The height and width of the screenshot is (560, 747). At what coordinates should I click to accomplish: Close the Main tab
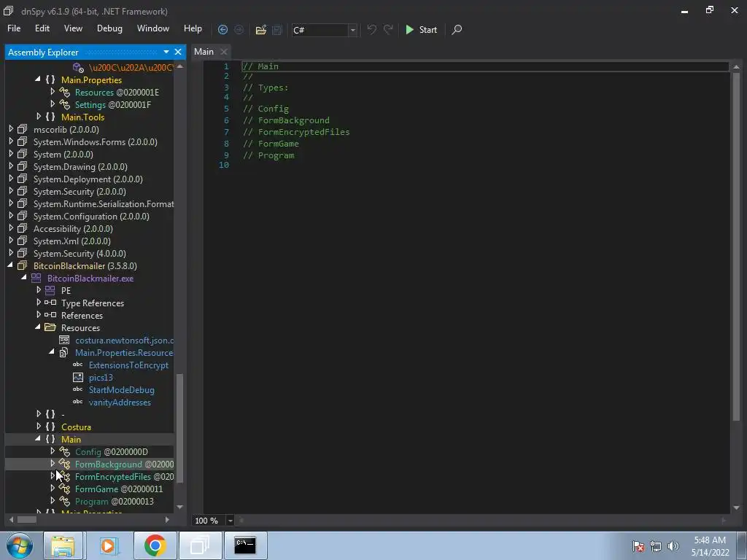tap(224, 52)
